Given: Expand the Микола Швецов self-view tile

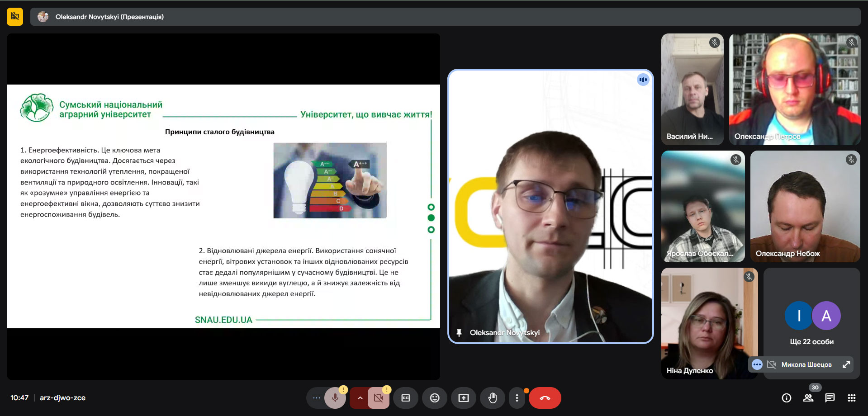Looking at the screenshot, I should 846,364.
